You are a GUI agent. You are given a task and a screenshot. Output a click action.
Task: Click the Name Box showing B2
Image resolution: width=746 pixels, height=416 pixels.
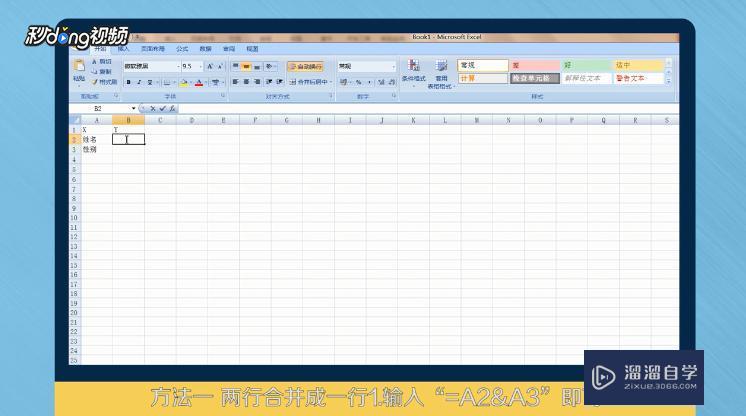pos(100,109)
